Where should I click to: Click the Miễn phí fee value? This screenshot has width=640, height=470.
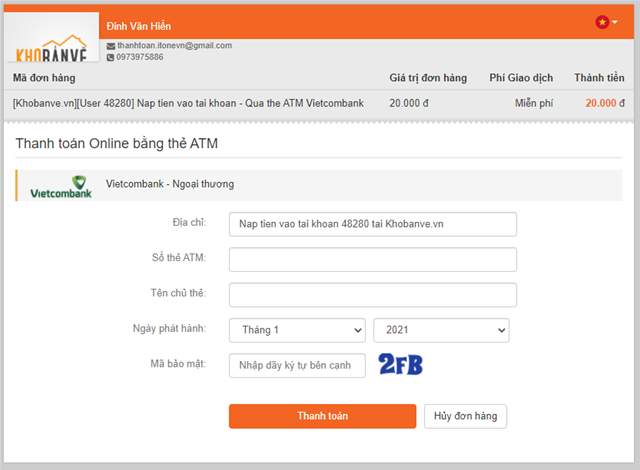534,103
